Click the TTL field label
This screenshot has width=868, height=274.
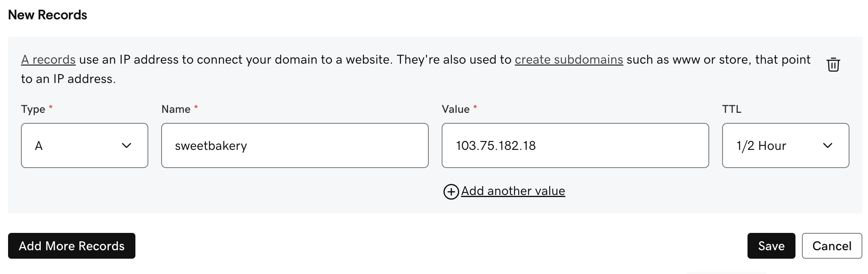(x=732, y=109)
